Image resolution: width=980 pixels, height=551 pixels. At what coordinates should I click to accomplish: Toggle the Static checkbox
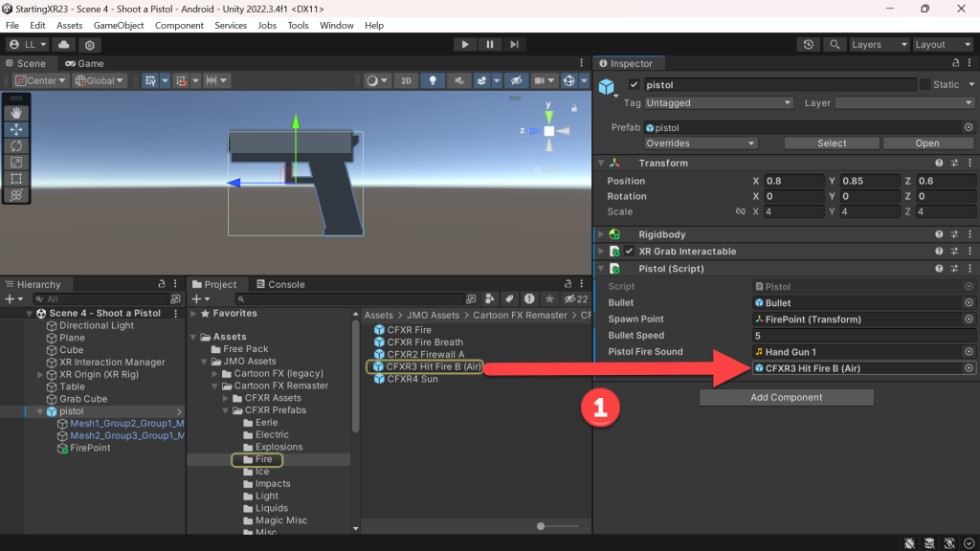pos(925,84)
